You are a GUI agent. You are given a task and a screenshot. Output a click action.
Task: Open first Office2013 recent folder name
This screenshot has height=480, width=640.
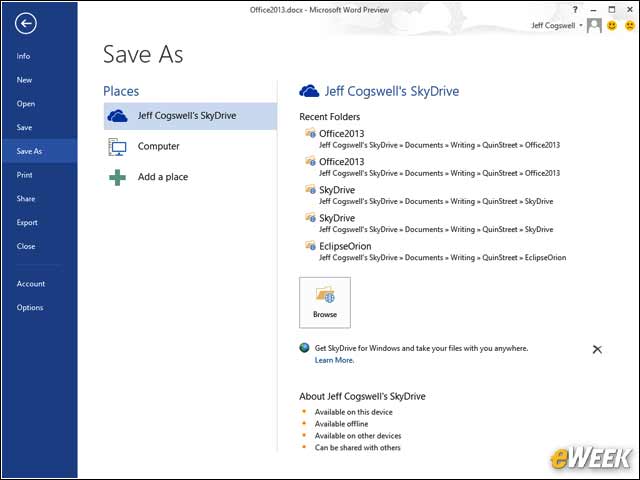(x=341, y=133)
